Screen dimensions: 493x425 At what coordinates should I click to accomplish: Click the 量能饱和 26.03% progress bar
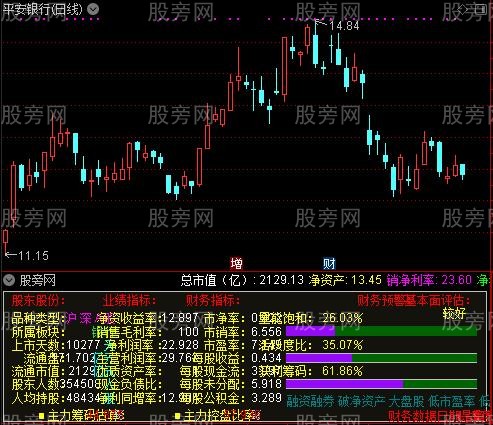click(x=381, y=331)
